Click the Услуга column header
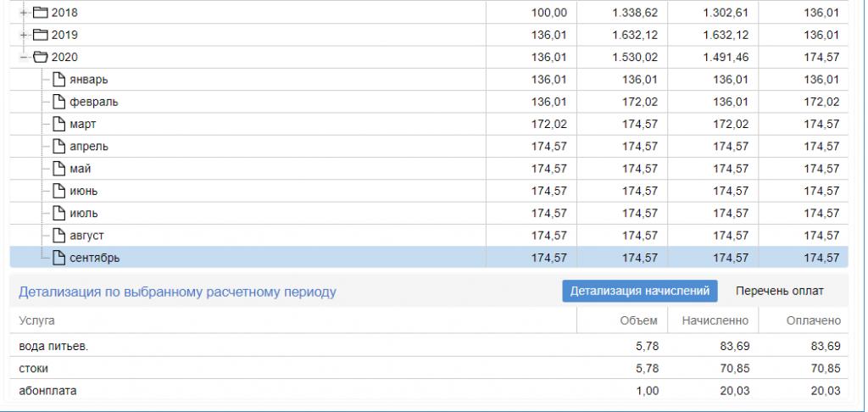The image size is (868, 412). (36, 320)
